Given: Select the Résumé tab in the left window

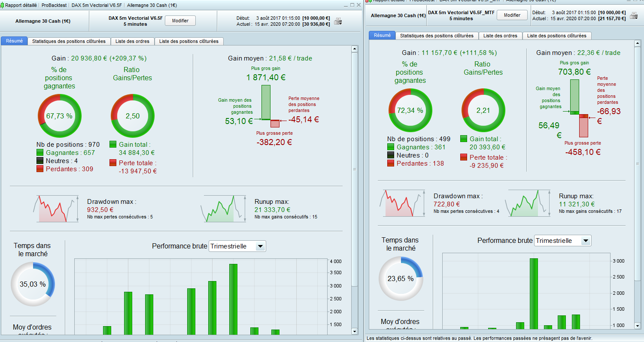Looking at the screenshot, I should [14, 41].
